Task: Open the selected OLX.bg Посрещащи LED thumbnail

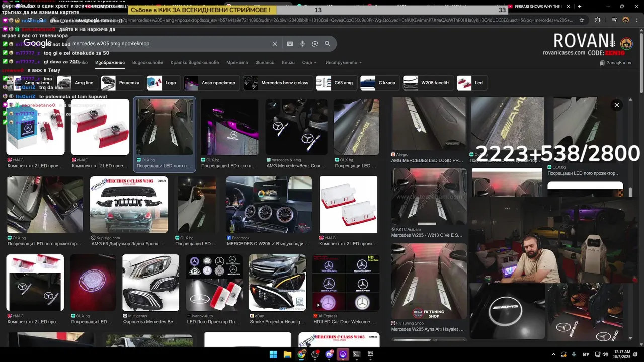Action: (165, 127)
